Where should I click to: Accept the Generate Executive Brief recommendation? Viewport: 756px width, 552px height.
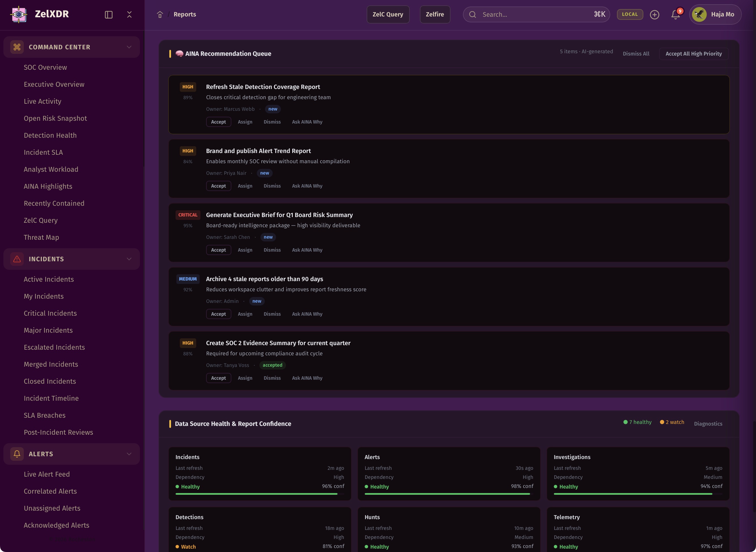pos(218,250)
